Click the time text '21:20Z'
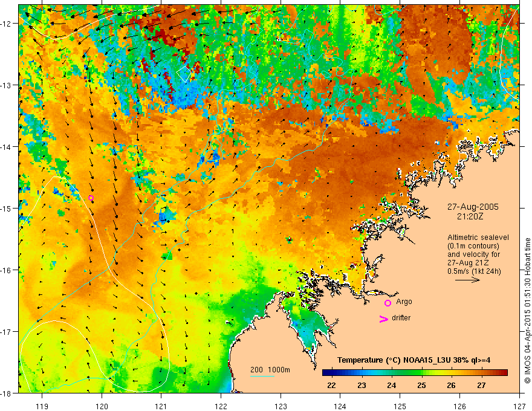This screenshot has width=532, height=411. pyautogui.click(x=470, y=216)
